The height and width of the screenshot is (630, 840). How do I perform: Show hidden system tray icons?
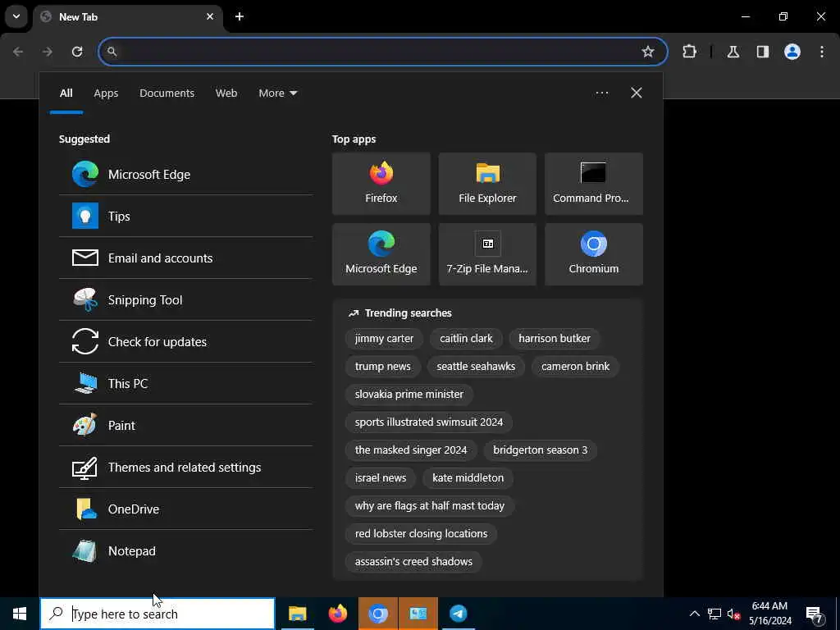click(x=694, y=614)
